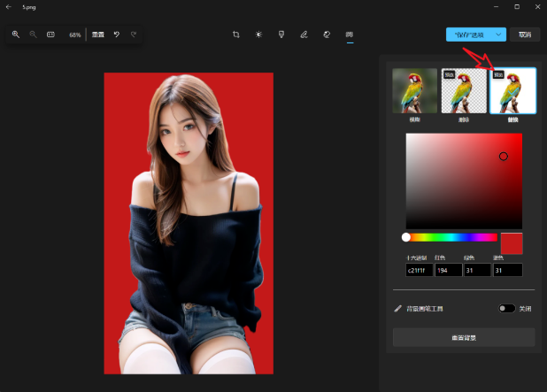This screenshot has width=547, height=392.
Task: Open the Filter tool icon
Action: (x=281, y=35)
